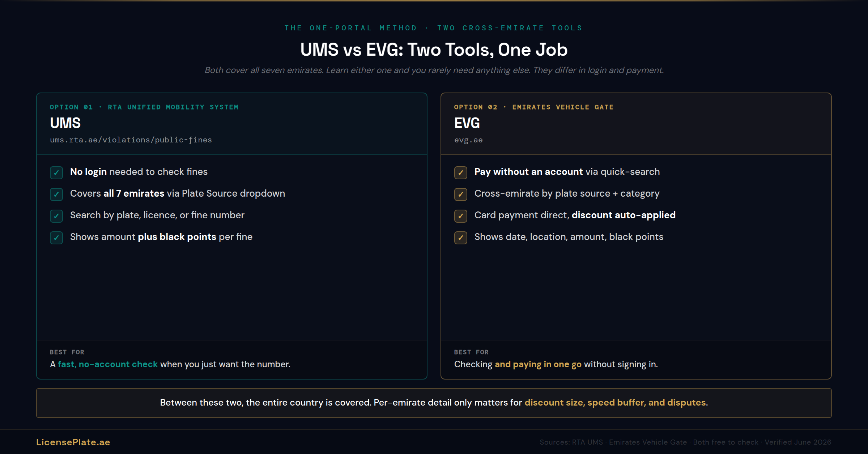
Task: Click 'Pay without an account via quick-search'
Action: (567, 172)
